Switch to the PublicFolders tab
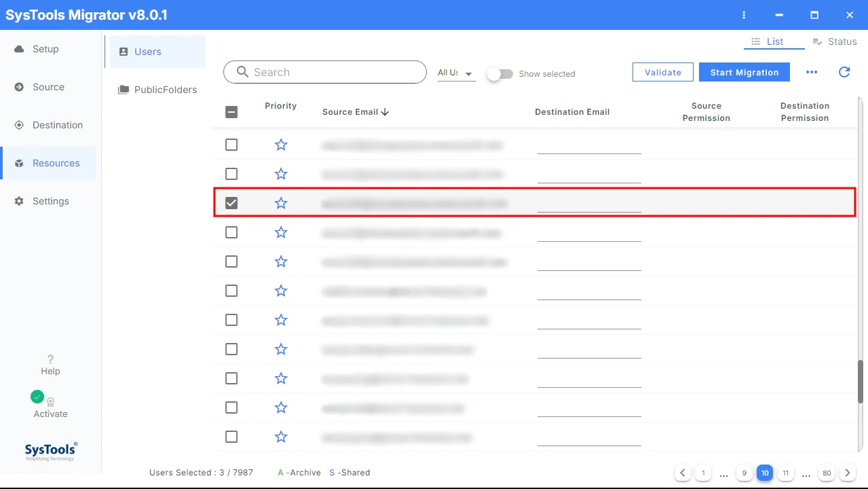Screen dimensions: 868x489 click(x=157, y=90)
